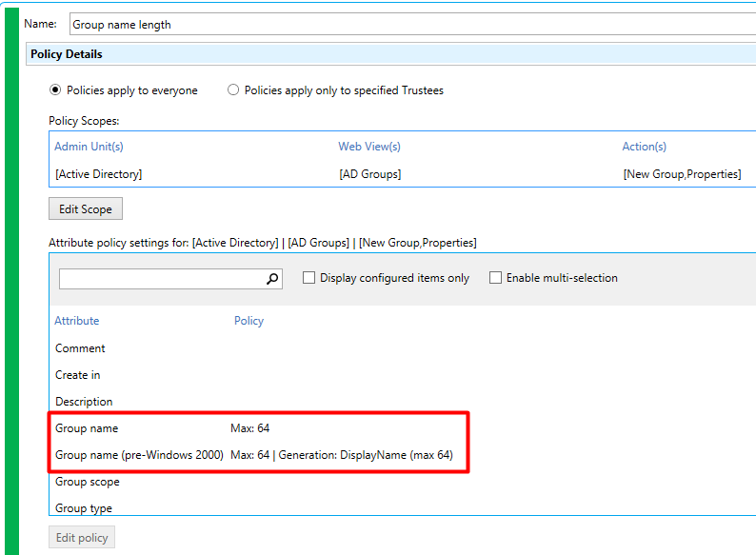Click the Edit policy button

point(82,537)
